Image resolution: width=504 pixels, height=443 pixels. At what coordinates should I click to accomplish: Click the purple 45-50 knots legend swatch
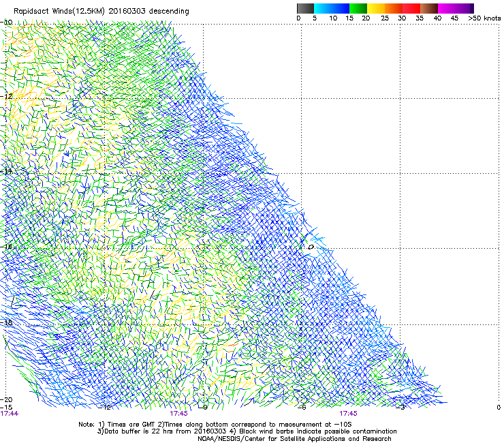[464, 8]
